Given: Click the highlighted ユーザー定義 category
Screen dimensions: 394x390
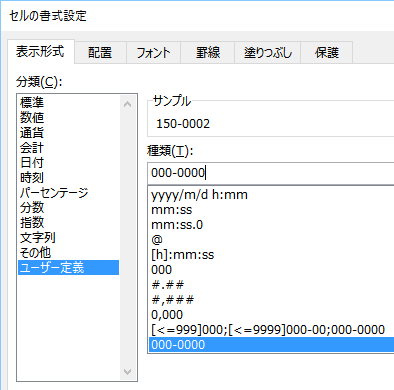Looking at the screenshot, I should (68, 268).
